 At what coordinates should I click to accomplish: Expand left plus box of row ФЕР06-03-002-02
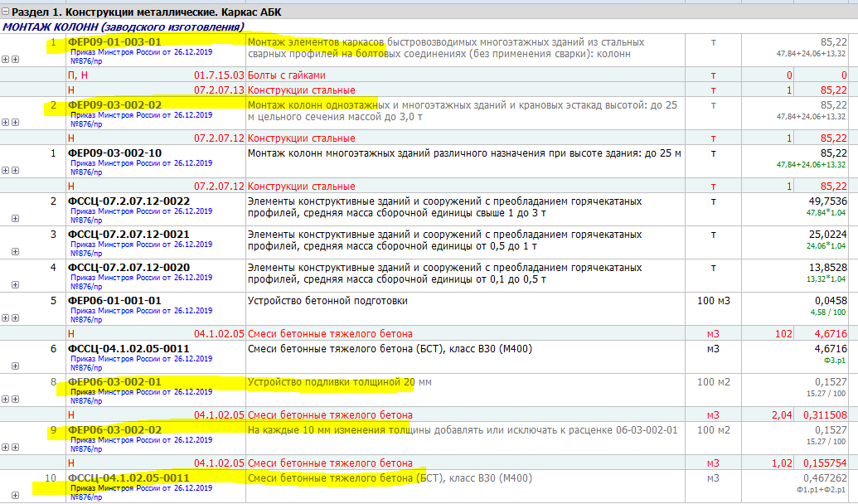[x=6, y=447]
